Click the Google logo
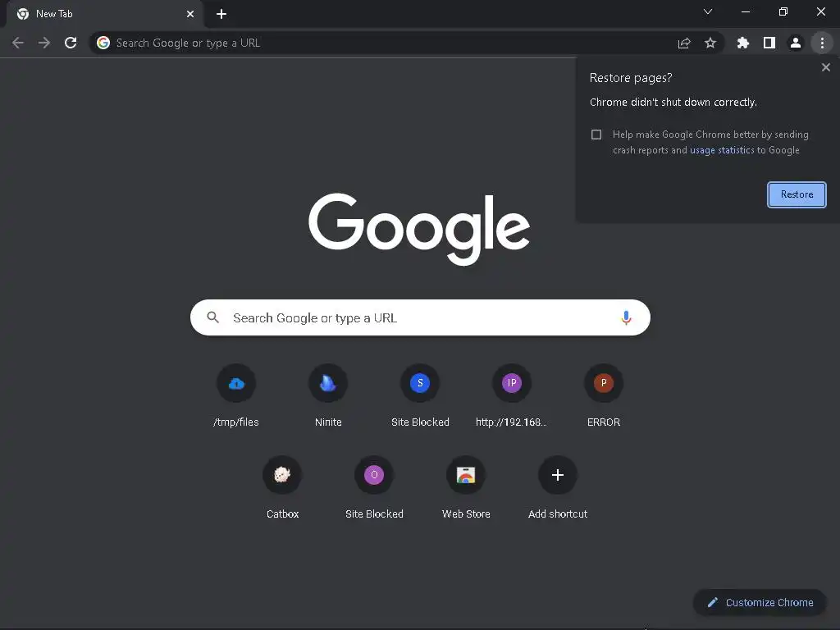Viewport: 840px width, 630px height. click(419, 230)
